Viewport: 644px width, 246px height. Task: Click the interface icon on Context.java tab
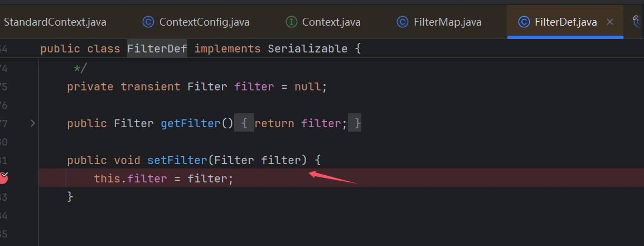[292, 22]
